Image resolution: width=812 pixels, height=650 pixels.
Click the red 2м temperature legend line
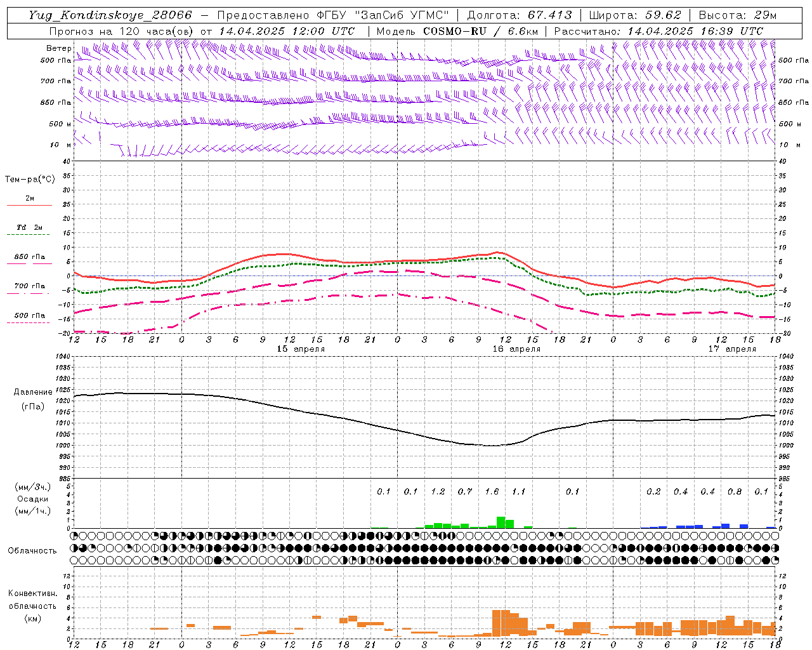click(29, 205)
